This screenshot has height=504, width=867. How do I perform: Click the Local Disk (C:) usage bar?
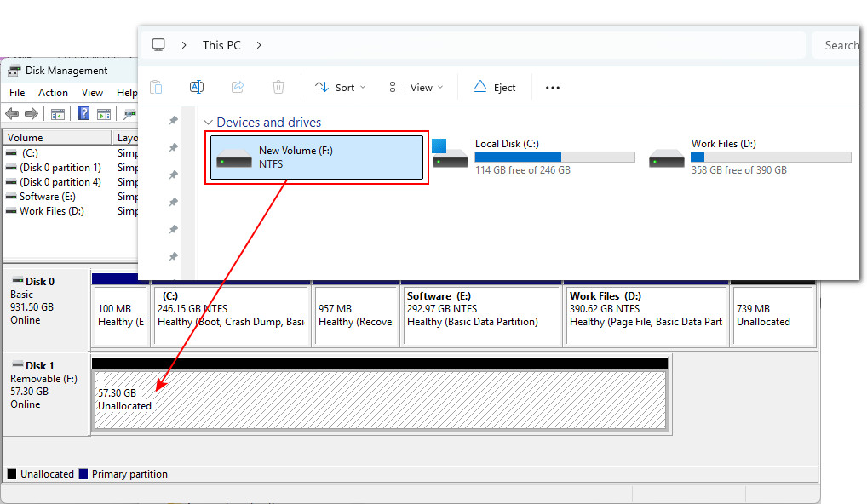(x=554, y=157)
